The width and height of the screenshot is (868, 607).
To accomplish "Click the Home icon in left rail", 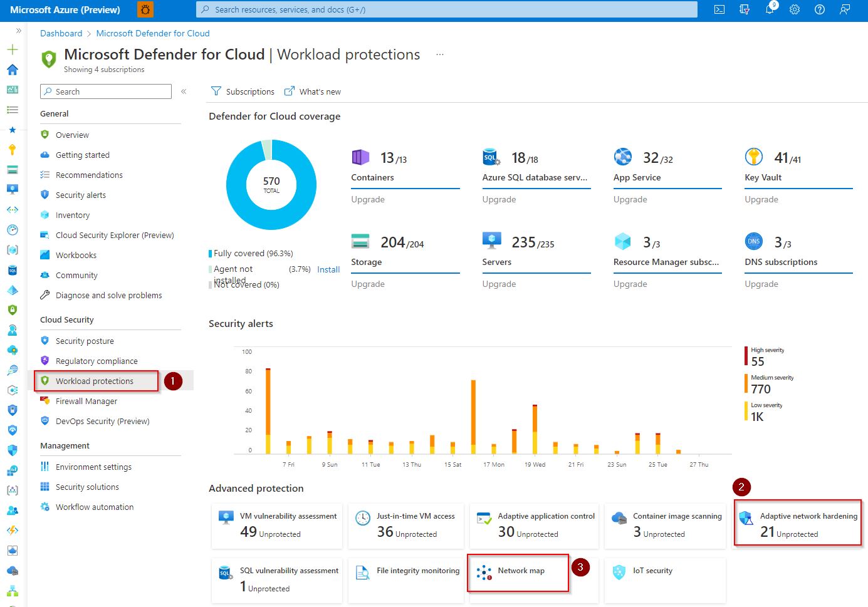I will (13, 70).
